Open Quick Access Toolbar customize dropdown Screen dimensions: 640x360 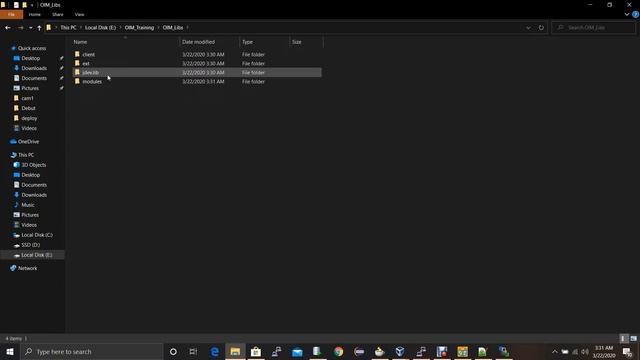tap(32, 5)
